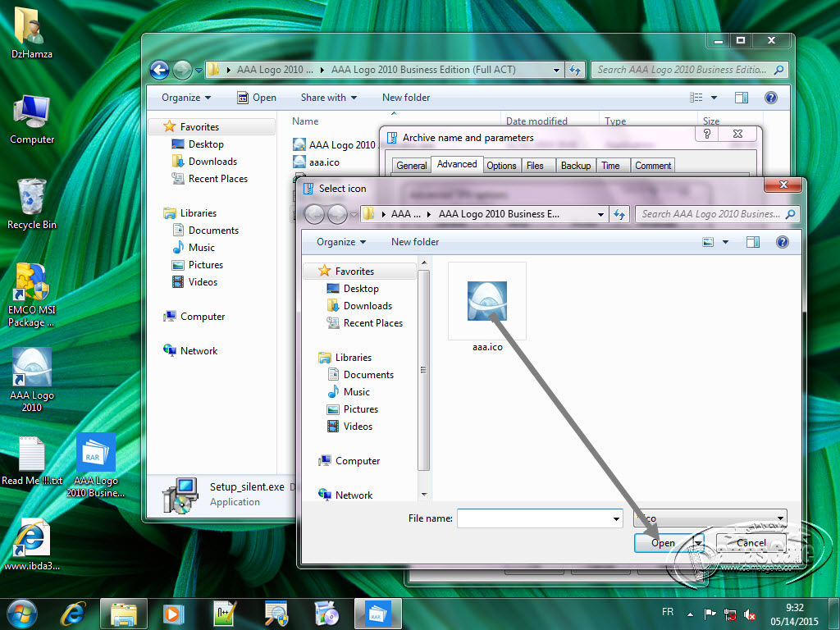
Task: Click the Explorer window search box
Action: (x=689, y=70)
